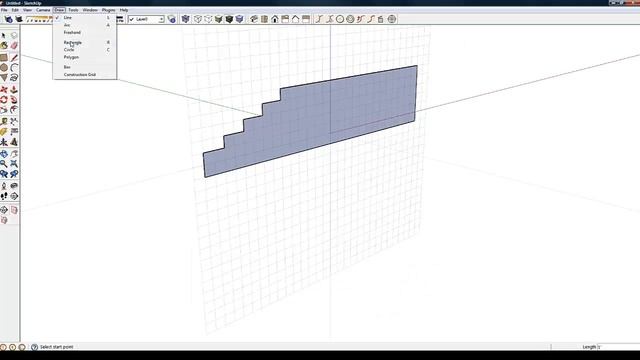Switch to Hidden Line face style
Viewport: 640px width, 360px height.
pos(208,19)
